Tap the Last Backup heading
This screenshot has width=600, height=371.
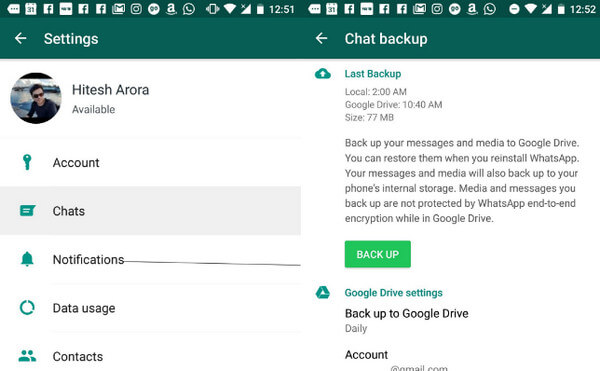373,74
